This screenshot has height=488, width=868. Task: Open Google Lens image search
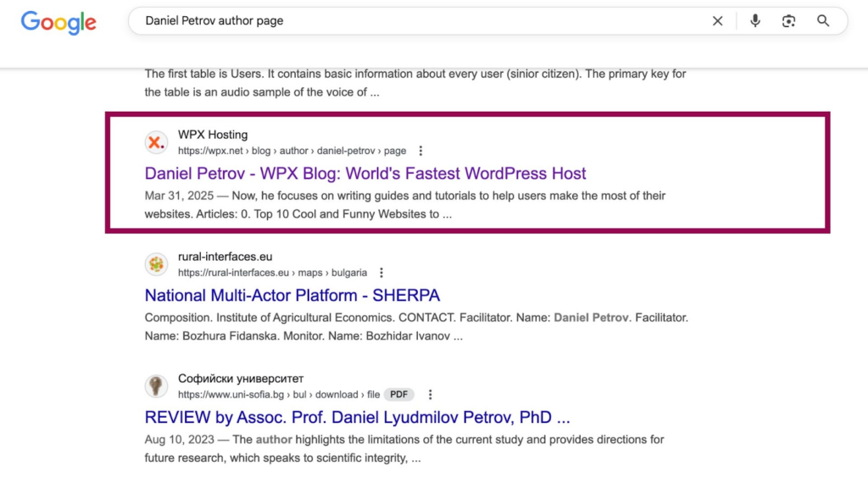(x=788, y=21)
